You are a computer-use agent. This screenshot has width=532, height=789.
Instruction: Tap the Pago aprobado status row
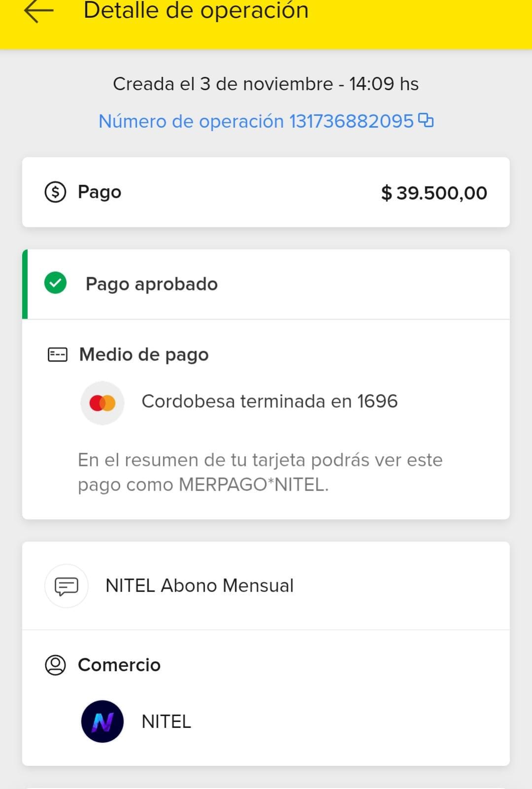pyautogui.click(x=151, y=284)
